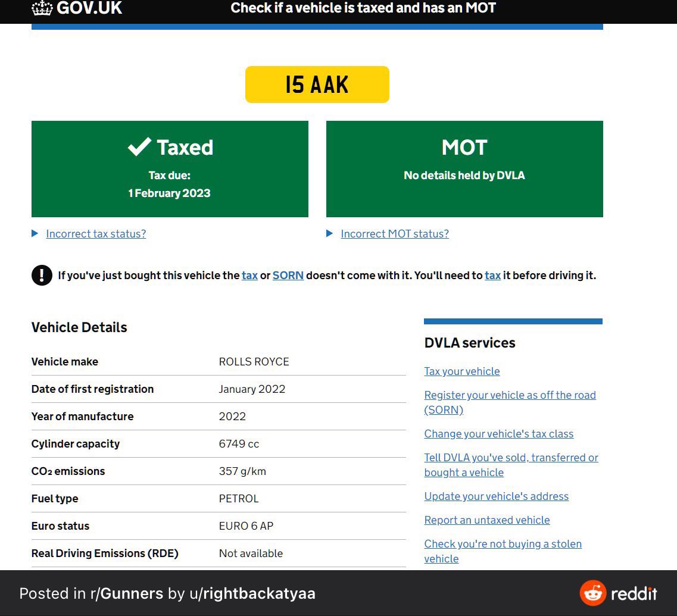Screen dimensions: 677x616
Task: Click the u/rightbackatyaa username
Action: [252, 593]
